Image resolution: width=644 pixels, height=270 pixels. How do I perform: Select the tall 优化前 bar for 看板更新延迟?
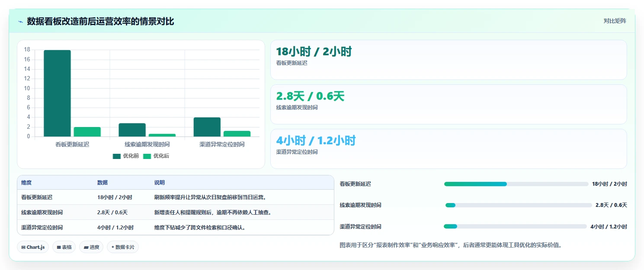(x=57, y=93)
